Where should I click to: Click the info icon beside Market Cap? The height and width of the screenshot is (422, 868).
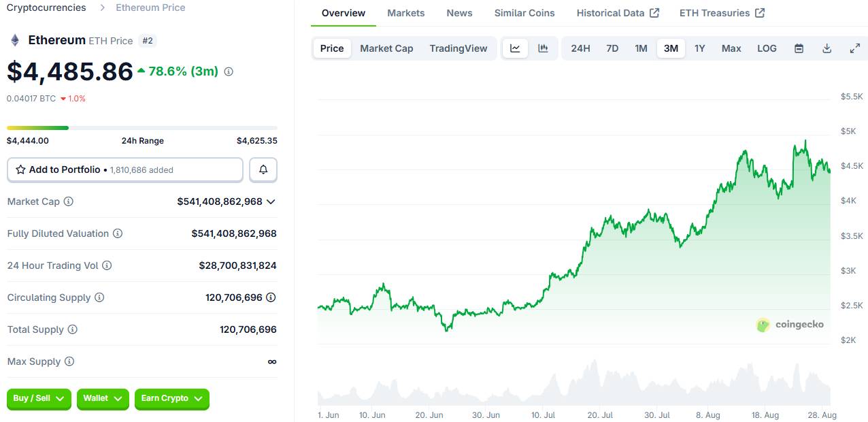[x=68, y=201]
